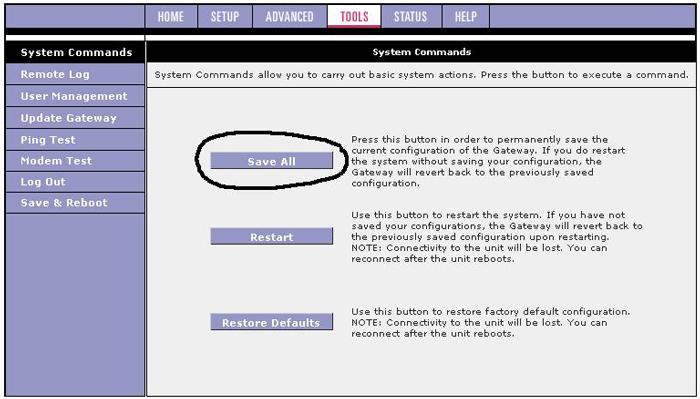
Task: Open the User Management page
Action: pos(75,96)
